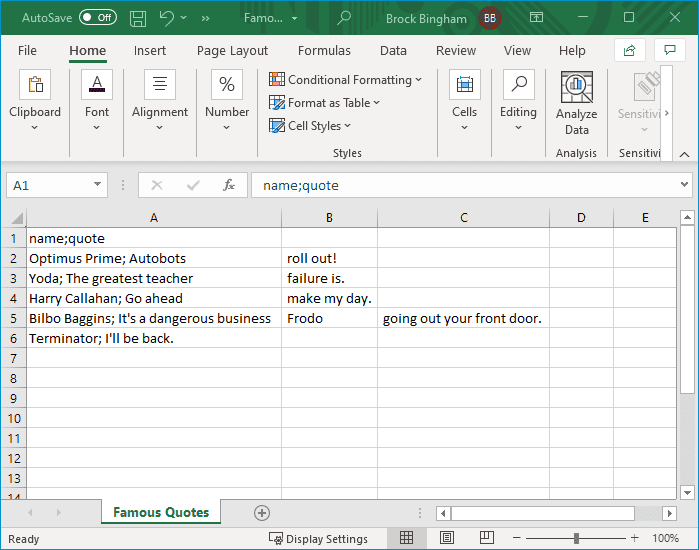Screen dimensions: 699x550
Task: Click the Analyze Data icon
Action: [x=576, y=87]
